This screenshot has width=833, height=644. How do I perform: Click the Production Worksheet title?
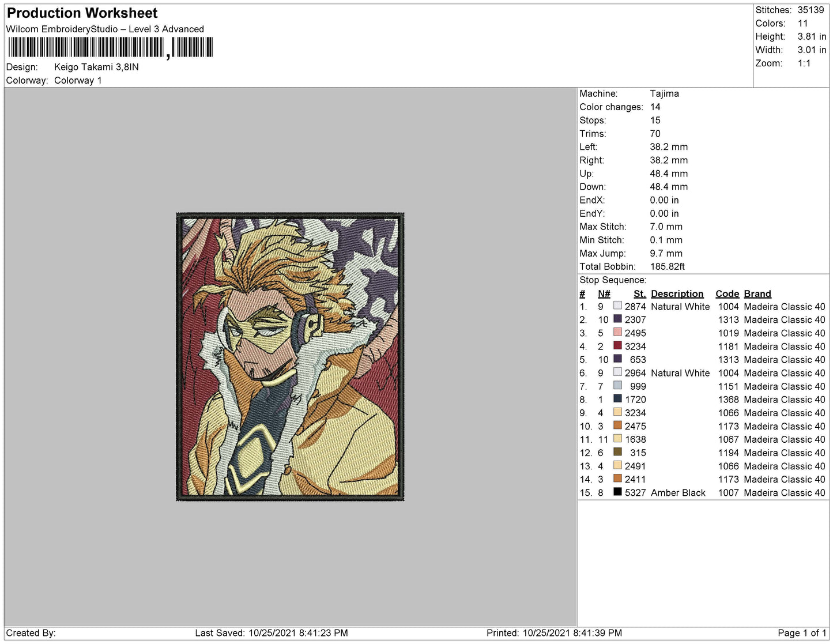click(x=82, y=13)
